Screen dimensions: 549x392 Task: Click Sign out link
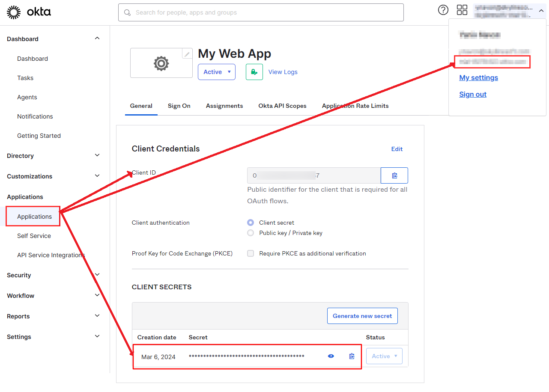pos(473,94)
